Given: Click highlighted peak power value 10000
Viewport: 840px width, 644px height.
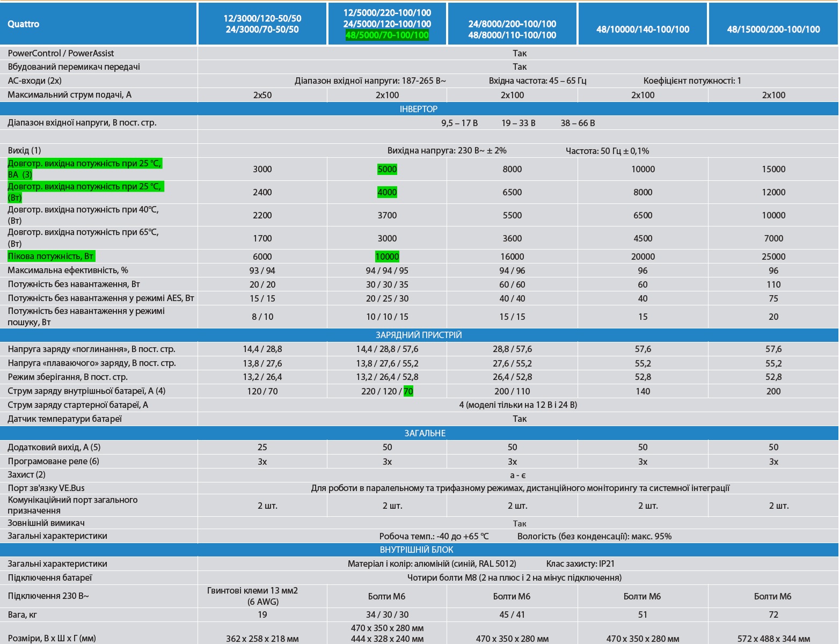Looking at the screenshot, I should click(387, 257).
